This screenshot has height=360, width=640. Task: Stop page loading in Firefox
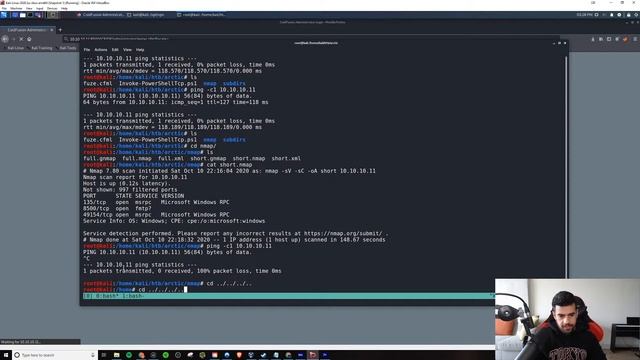point(21,39)
